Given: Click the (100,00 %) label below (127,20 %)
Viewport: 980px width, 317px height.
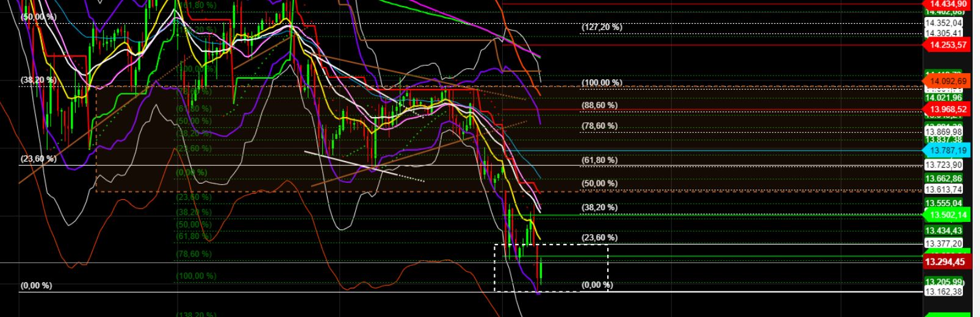Looking at the screenshot, I should coord(602,83).
